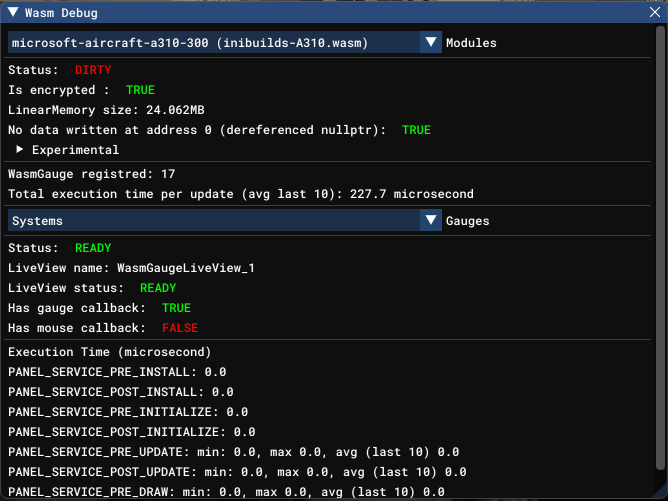Open the Modules dropdown arrow

point(430,43)
